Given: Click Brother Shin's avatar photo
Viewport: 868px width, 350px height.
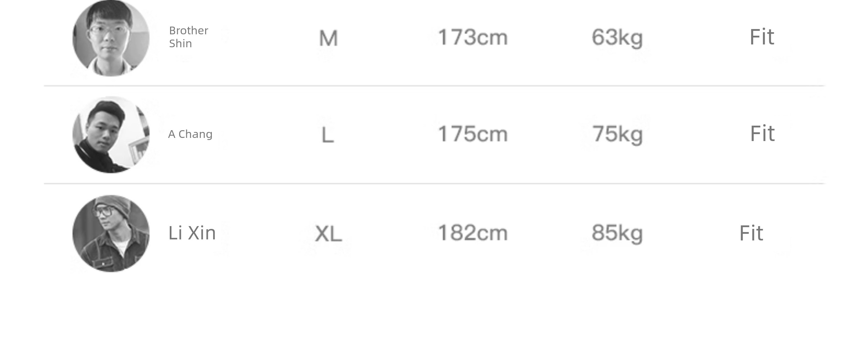Looking at the screenshot, I should tap(111, 38).
